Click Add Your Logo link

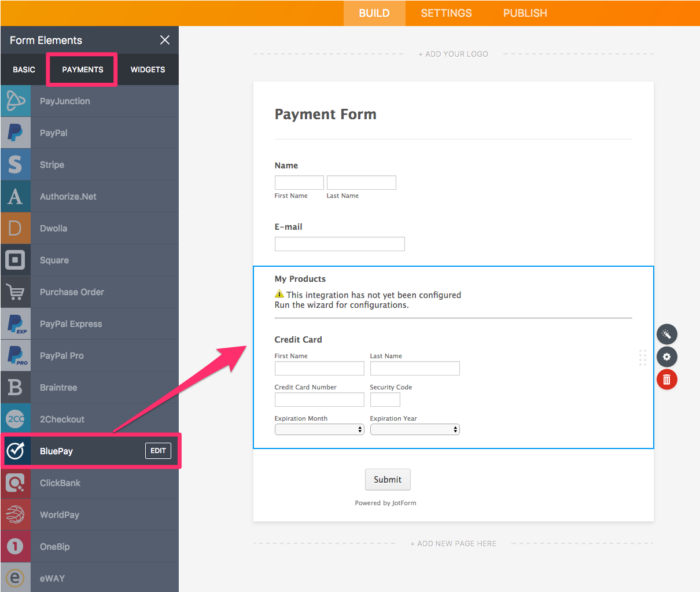(x=453, y=54)
